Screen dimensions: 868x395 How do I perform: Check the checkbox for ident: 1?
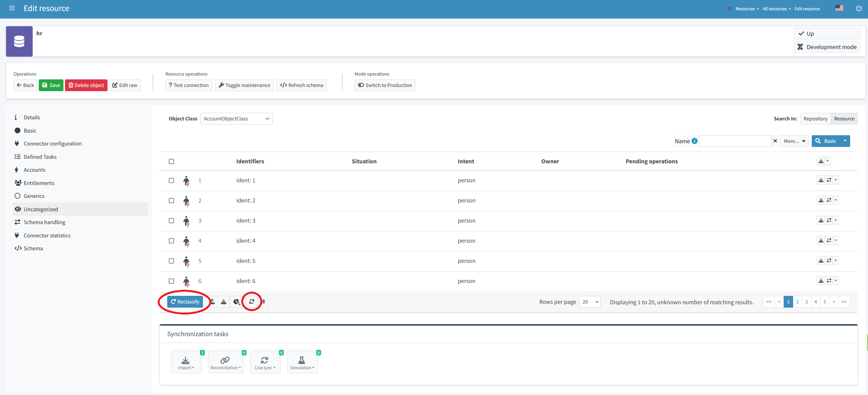171,180
